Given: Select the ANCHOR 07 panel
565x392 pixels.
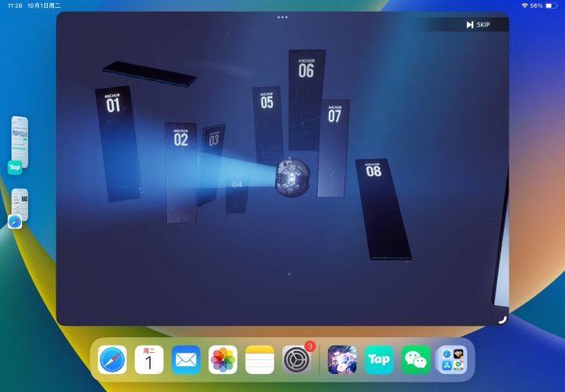Looking at the screenshot, I should tap(334, 148).
